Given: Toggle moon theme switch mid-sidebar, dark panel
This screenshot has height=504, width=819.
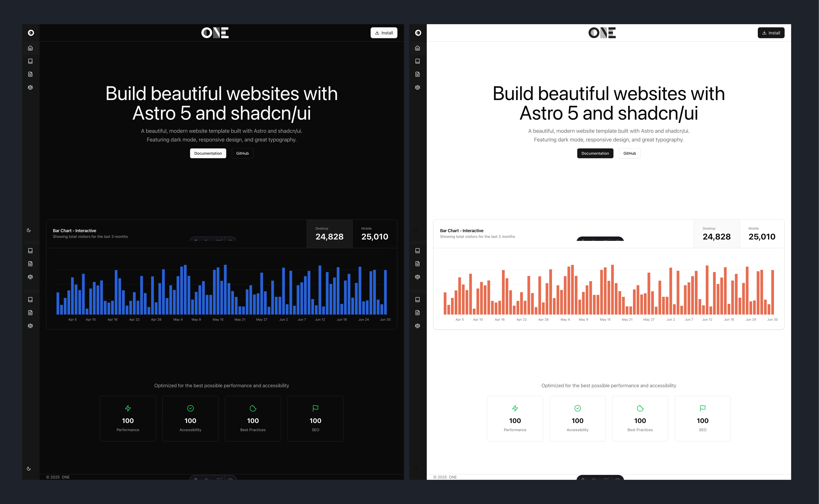Looking at the screenshot, I should [x=29, y=230].
